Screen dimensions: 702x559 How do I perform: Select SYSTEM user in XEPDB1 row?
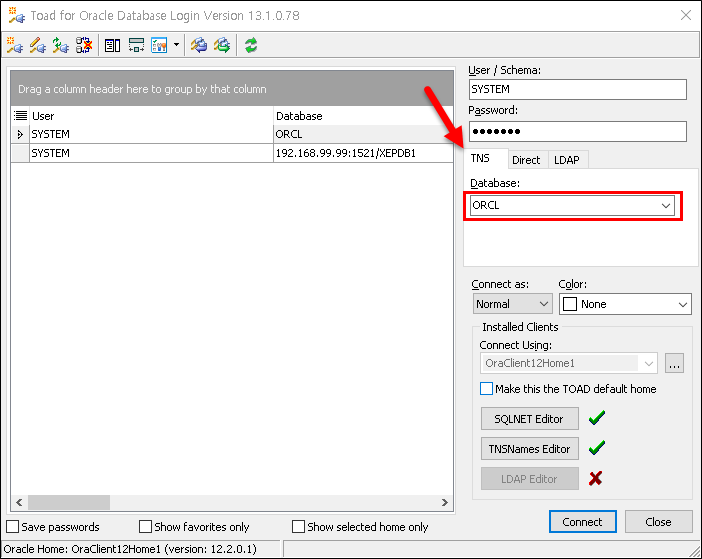coord(151,153)
